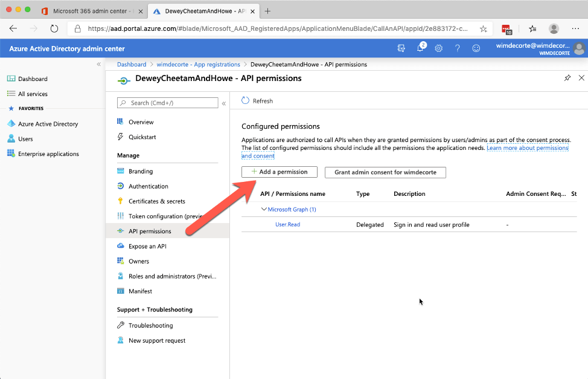Open Roles and administrators (Preview)
Screen dimensions: 588x379
(x=173, y=276)
